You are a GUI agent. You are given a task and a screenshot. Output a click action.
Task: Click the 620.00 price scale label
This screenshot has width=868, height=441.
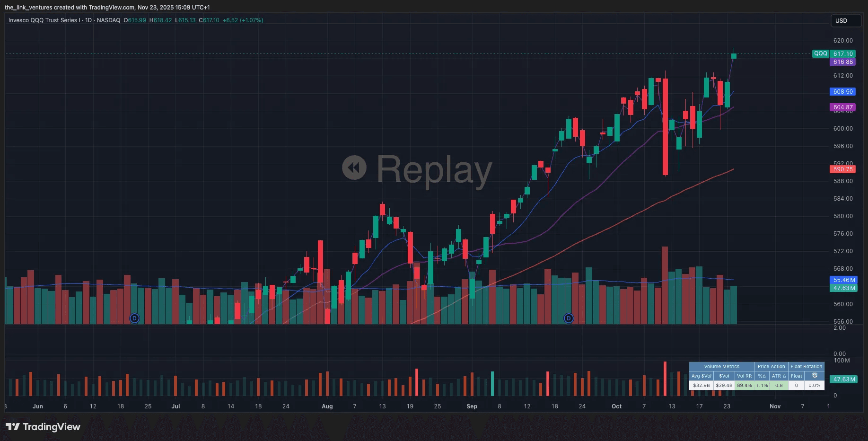[x=843, y=41]
